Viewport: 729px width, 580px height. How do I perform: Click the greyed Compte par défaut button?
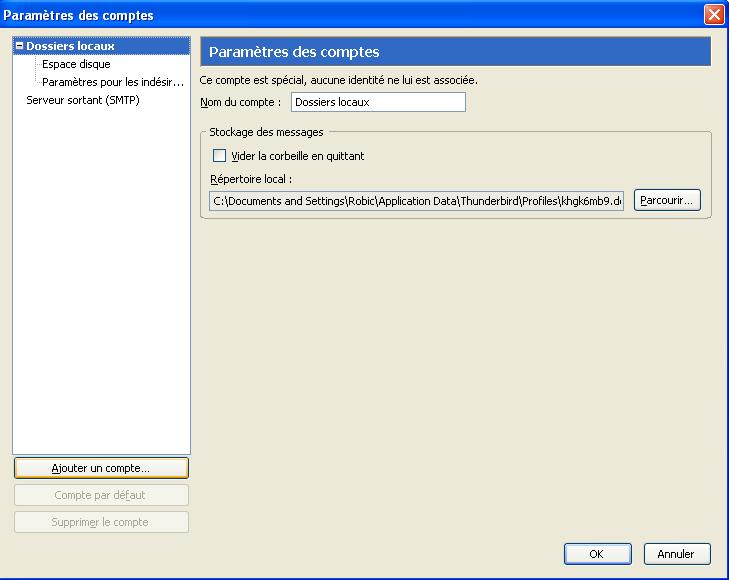coord(101,495)
